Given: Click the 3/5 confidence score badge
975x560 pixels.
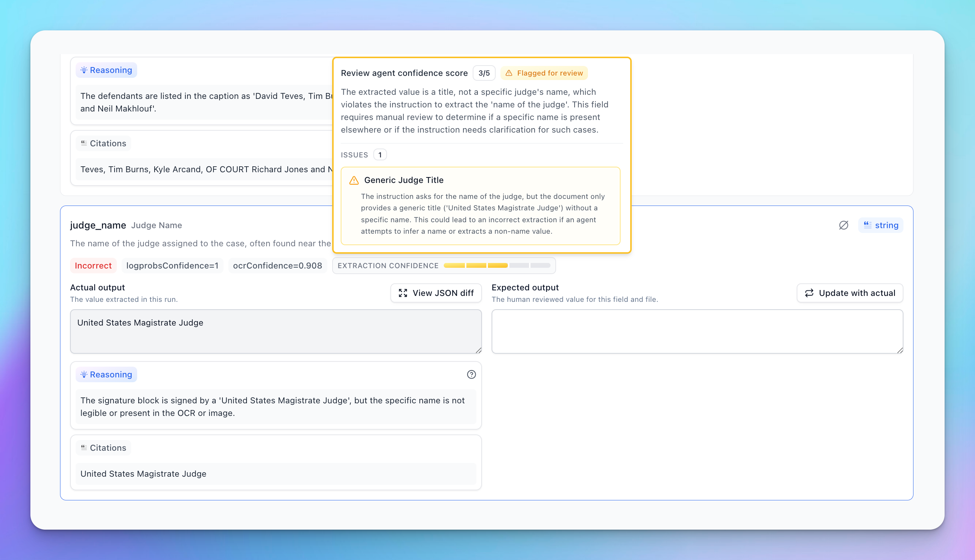Looking at the screenshot, I should 484,73.
